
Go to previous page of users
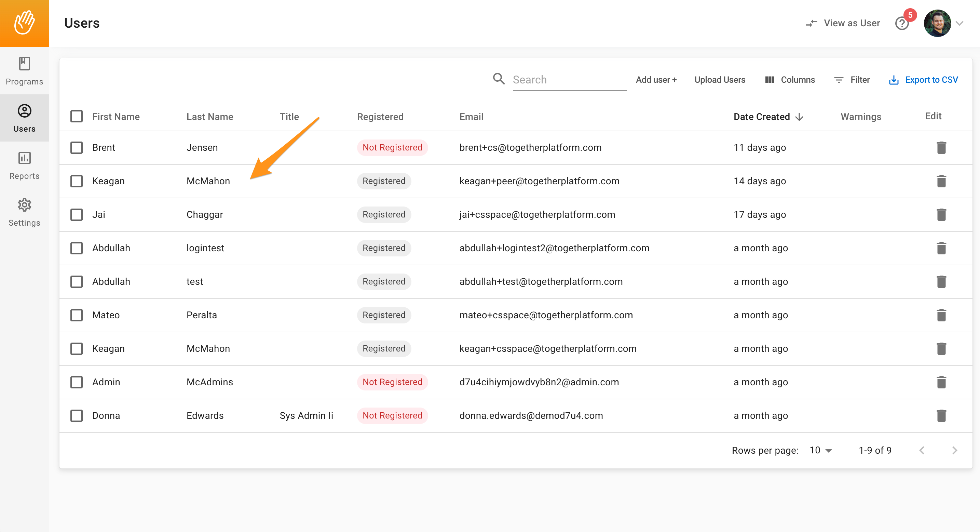coord(922,451)
